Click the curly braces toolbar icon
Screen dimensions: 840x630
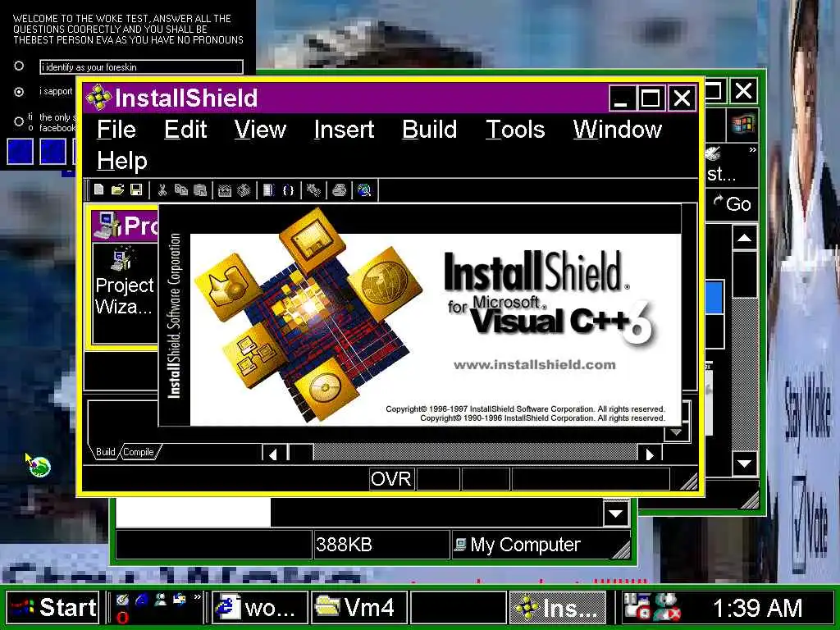tap(288, 189)
